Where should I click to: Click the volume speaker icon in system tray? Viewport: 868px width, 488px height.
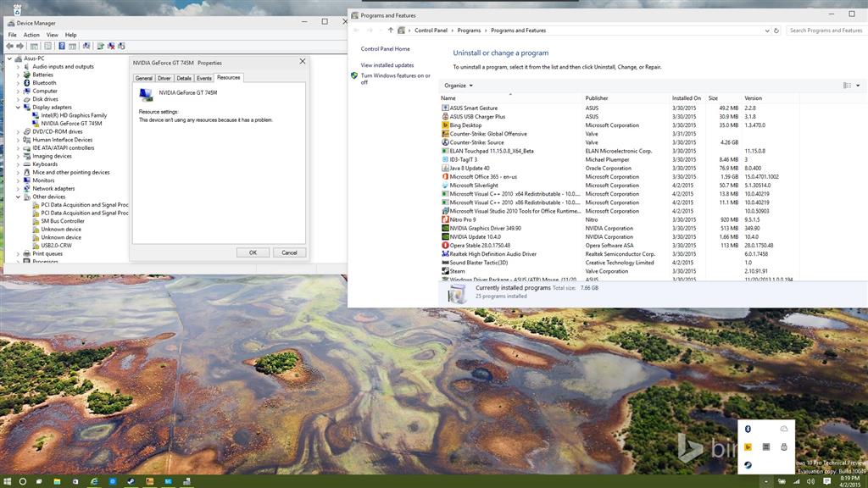[x=811, y=481]
